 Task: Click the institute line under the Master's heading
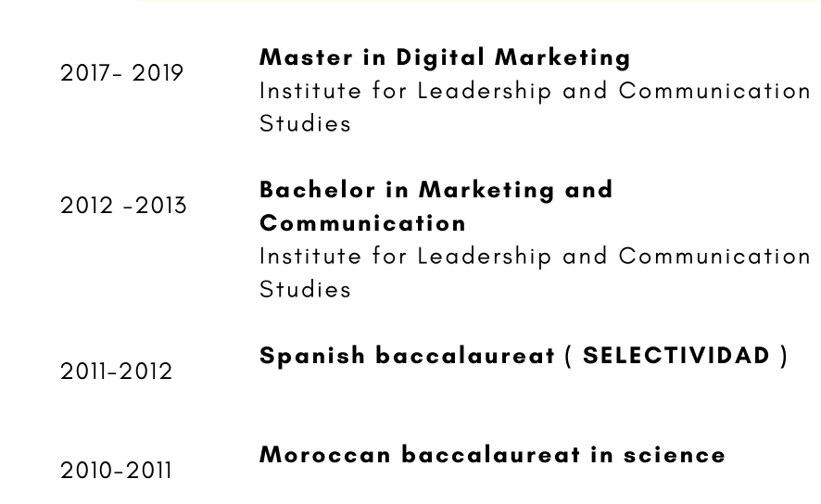535,91
